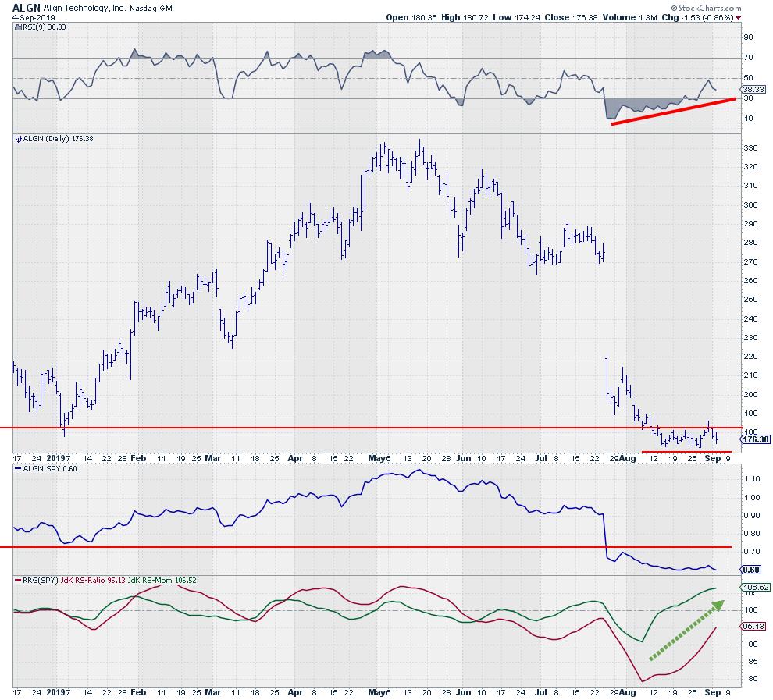Click the "Chg -1.53 (-0.86%)" header value
Screen dimensions: 773x700
697,17
